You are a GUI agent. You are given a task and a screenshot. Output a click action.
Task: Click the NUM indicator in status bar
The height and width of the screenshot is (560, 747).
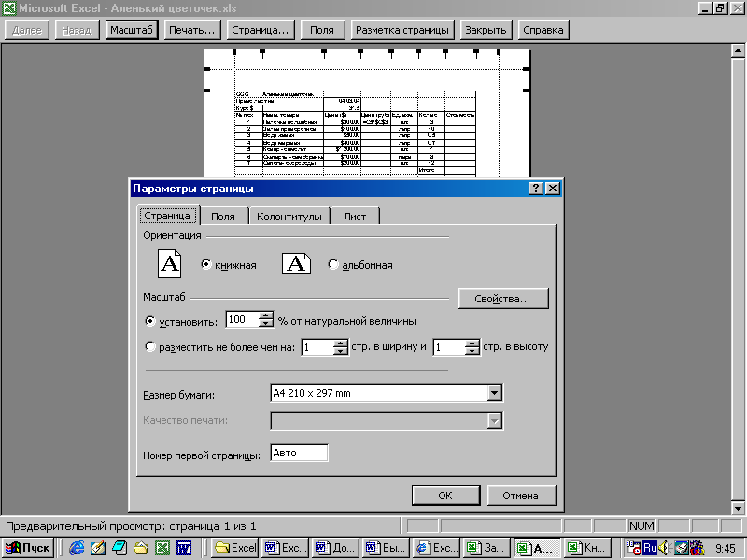point(641,526)
